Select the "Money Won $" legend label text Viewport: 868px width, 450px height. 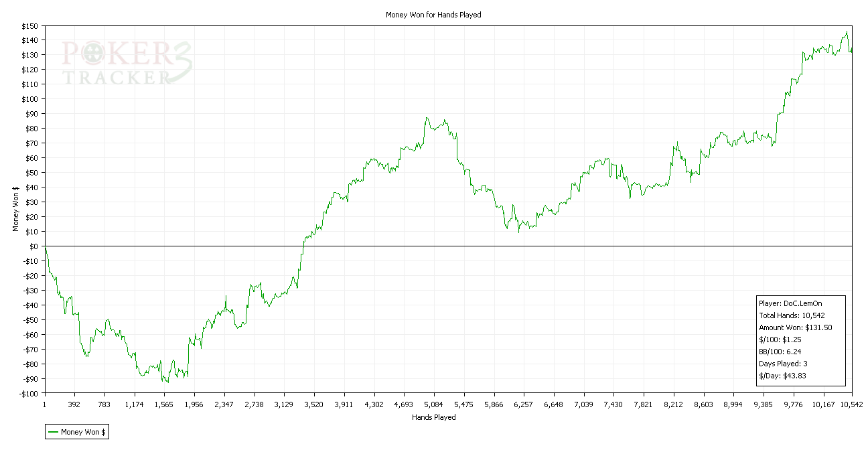click(83, 433)
